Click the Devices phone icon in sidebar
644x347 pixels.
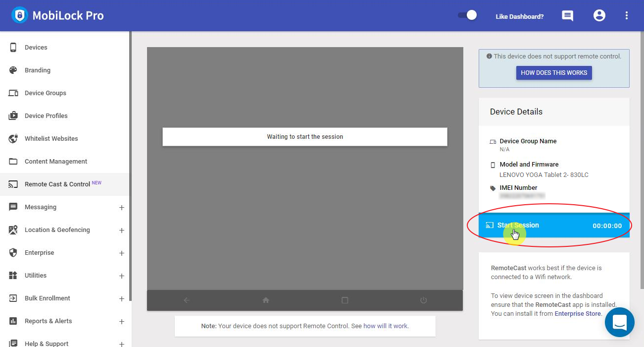pyautogui.click(x=13, y=48)
